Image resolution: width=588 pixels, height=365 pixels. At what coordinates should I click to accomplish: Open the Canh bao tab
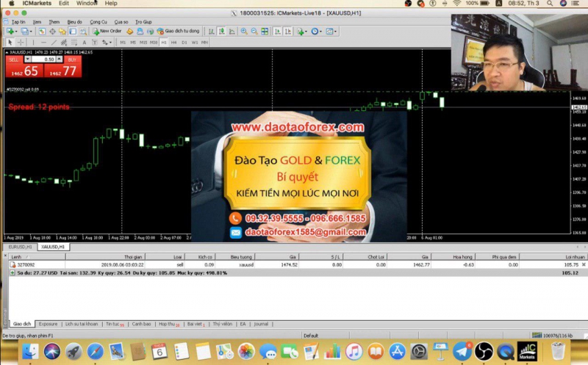(x=141, y=324)
